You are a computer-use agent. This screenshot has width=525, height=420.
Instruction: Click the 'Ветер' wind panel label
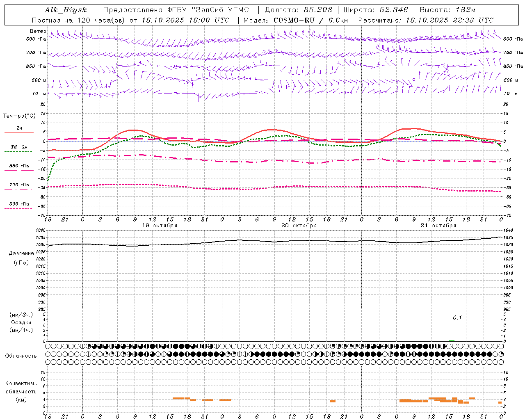pyautogui.click(x=38, y=31)
